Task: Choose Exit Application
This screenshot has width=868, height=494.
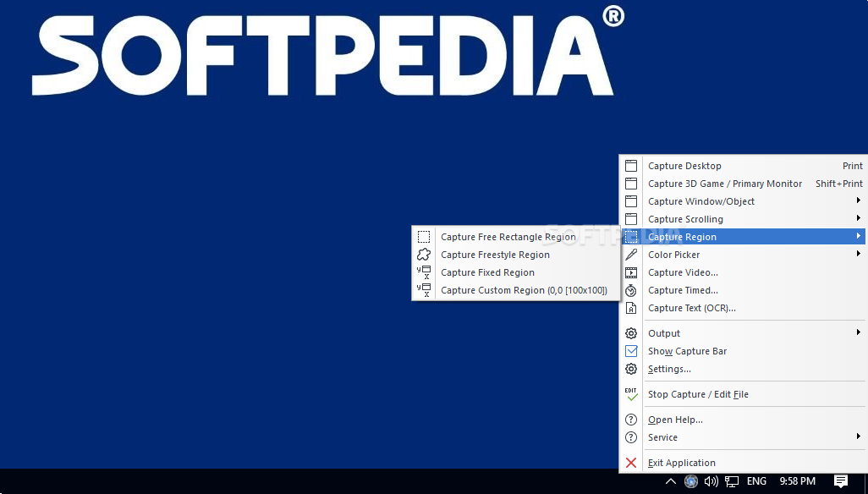Action: pyautogui.click(x=744, y=463)
